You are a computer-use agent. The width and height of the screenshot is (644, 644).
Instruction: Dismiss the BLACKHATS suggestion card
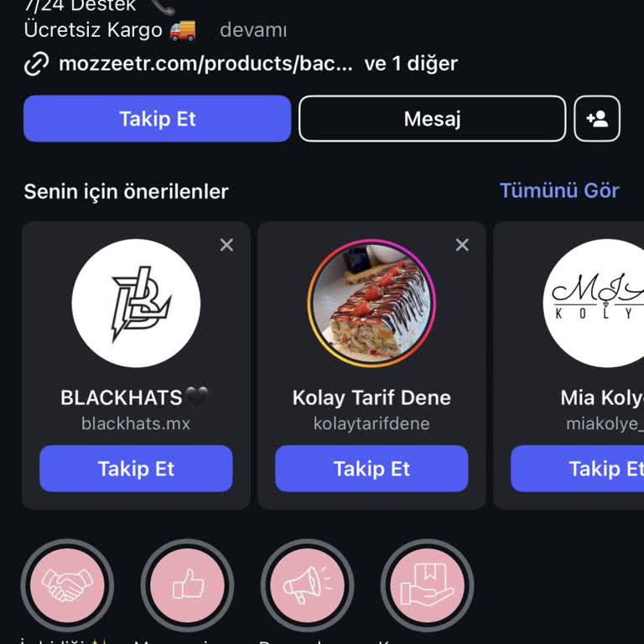[226, 245]
